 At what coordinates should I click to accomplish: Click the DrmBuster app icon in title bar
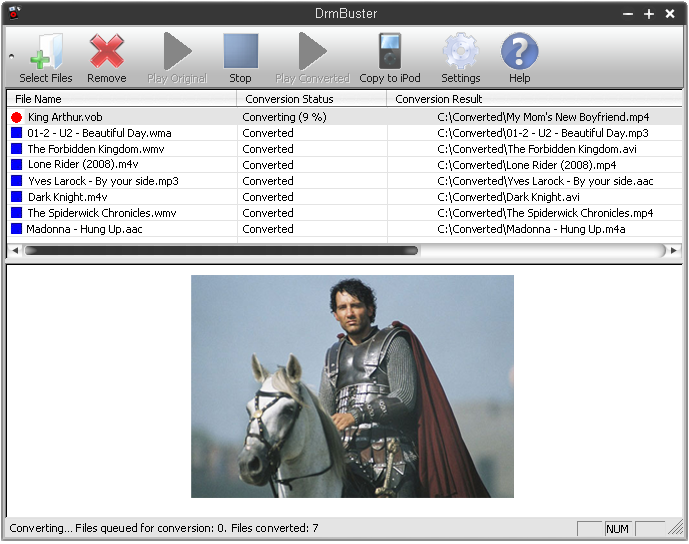point(15,13)
